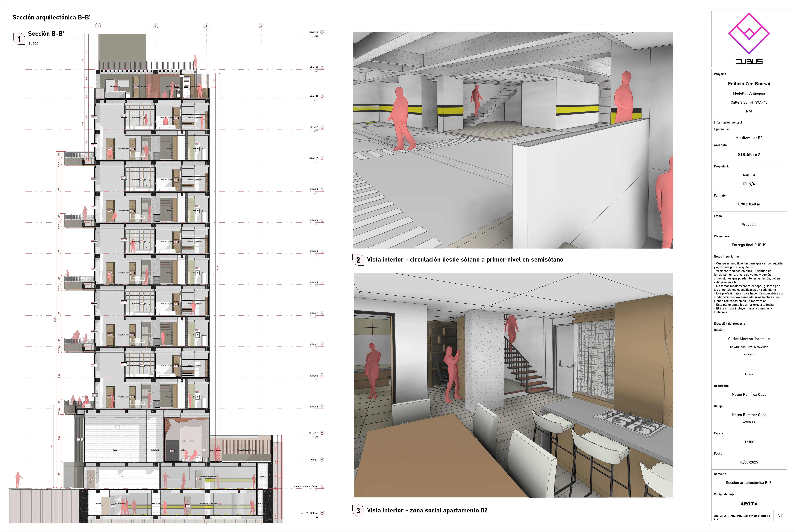The height and width of the screenshot is (532, 798).
Task: Click the level marker circle beside Nivel 2
Action: coord(322,406)
